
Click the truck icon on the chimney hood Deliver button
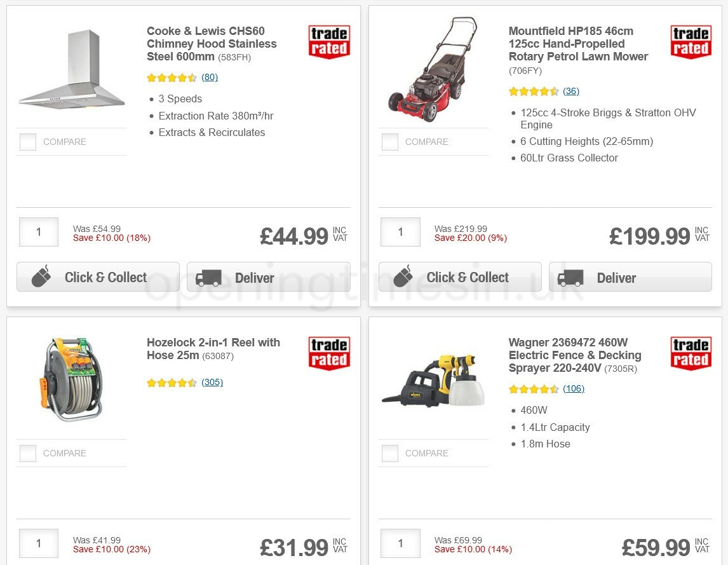pos(210,277)
